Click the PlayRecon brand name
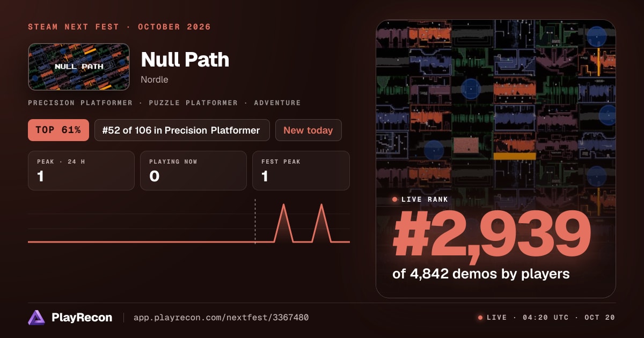 82,318
